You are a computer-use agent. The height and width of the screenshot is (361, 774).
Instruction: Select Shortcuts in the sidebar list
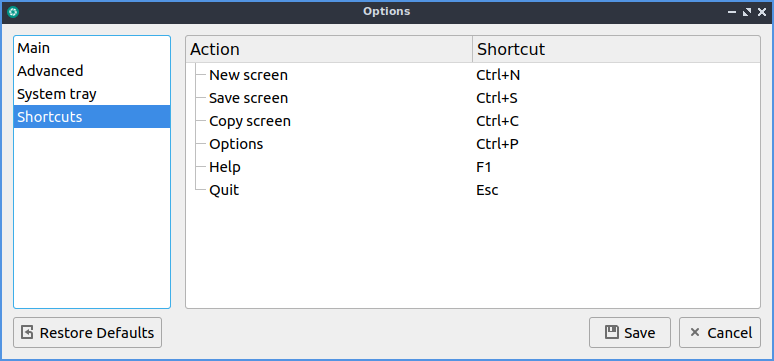tap(92, 117)
